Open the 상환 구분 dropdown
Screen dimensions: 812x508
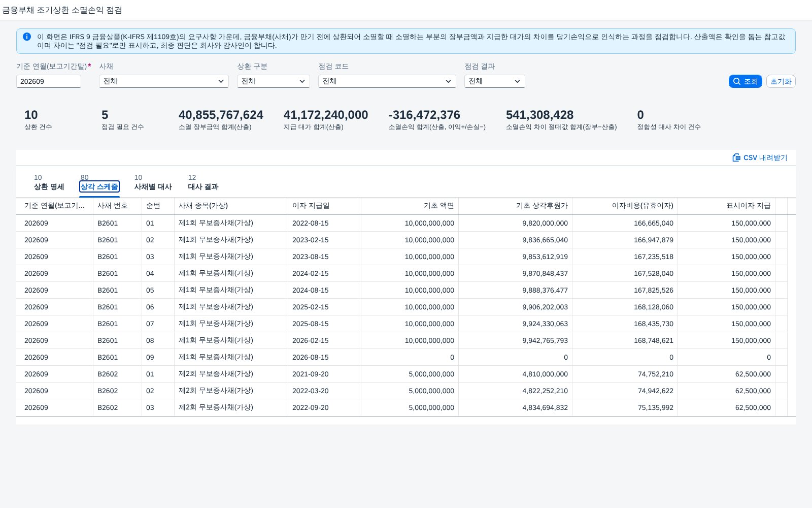point(273,81)
